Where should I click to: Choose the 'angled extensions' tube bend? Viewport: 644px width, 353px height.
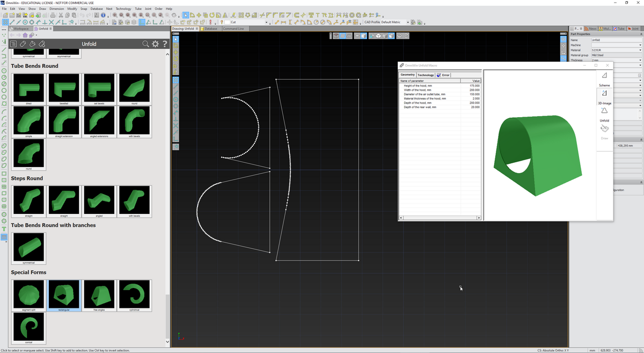[99, 122]
